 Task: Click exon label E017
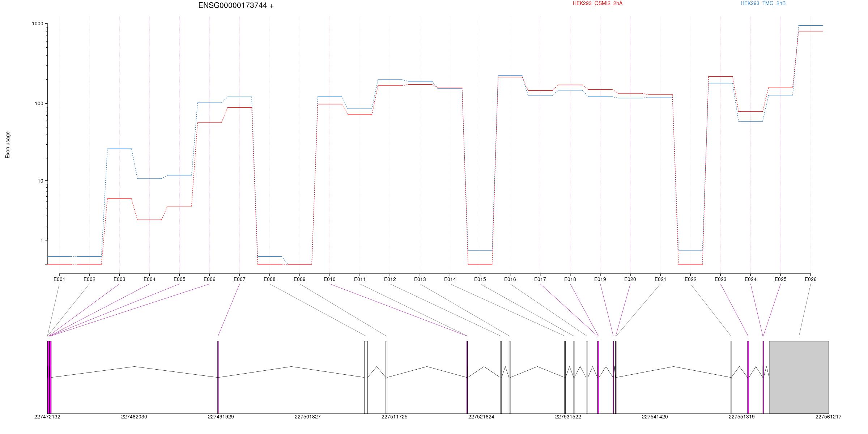click(x=540, y=279)
